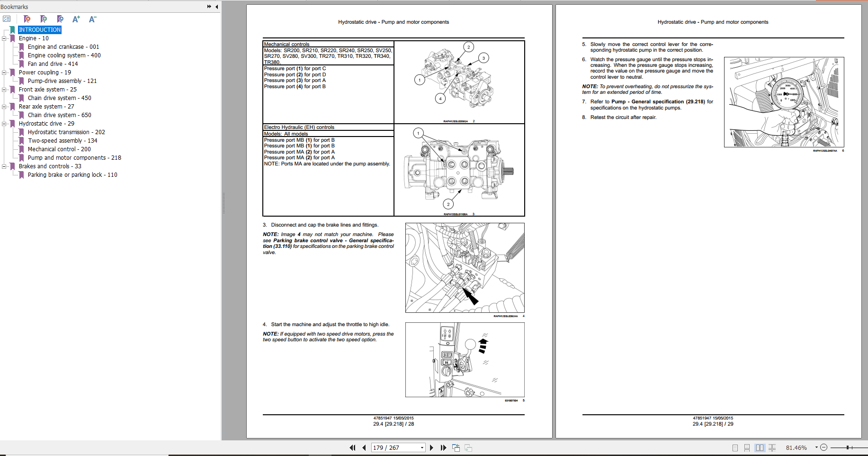Increase bookmark font size with A+

(x=76, y=19)
